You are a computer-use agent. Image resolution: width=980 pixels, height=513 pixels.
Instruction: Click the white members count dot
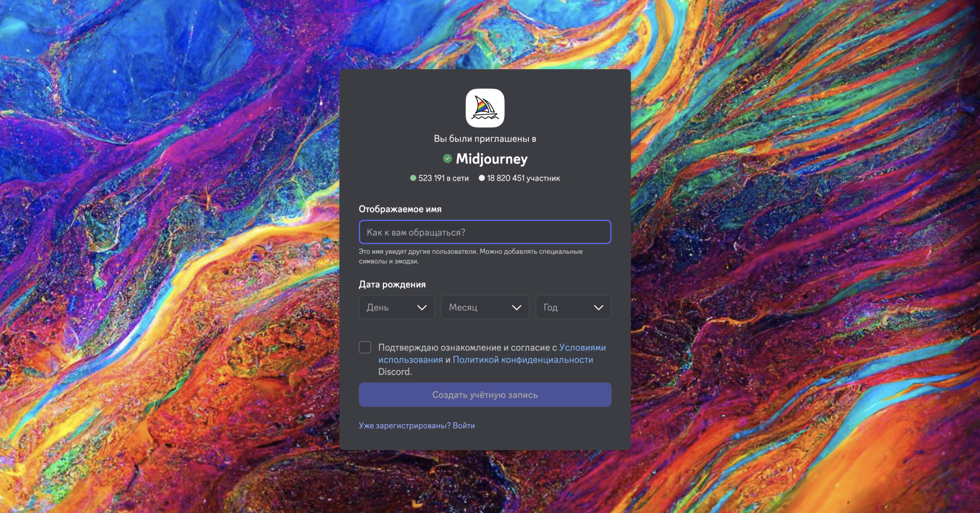tap(482, 178)
